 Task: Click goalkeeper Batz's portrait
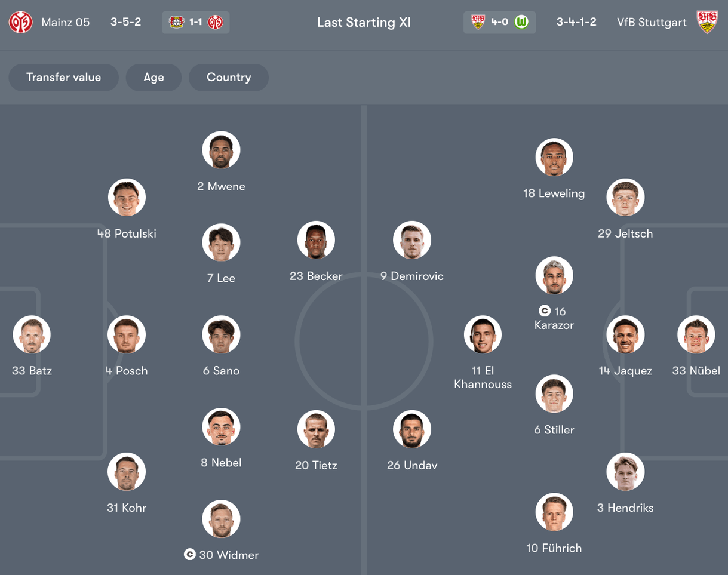pos(31,334)
